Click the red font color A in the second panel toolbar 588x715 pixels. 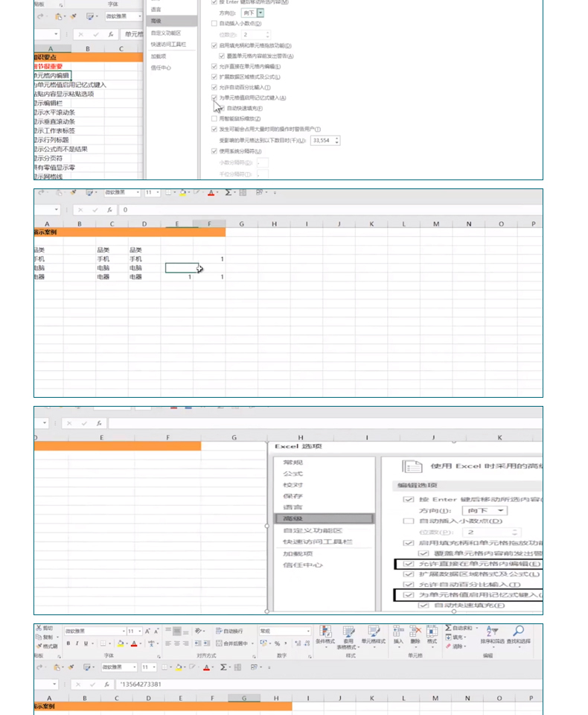pos(211,193)
